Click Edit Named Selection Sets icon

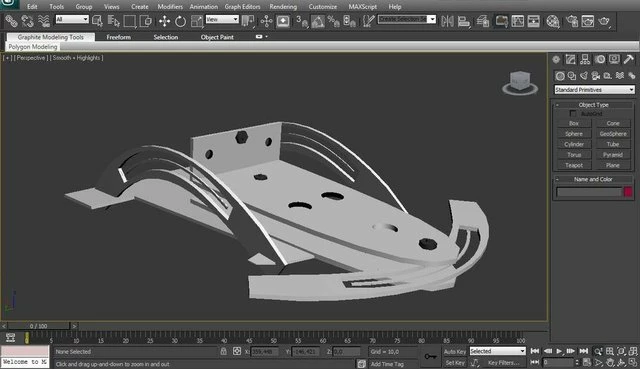pos(369,20)
